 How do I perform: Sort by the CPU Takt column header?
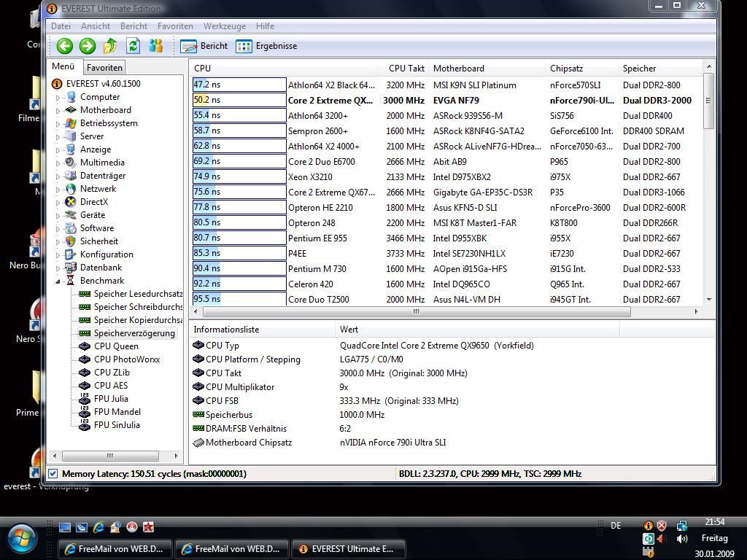[x=403, y=69]
